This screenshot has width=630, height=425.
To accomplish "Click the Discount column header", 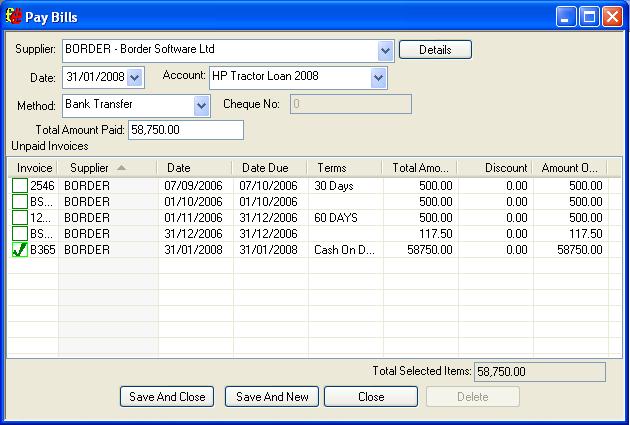I will coord(495,168).
